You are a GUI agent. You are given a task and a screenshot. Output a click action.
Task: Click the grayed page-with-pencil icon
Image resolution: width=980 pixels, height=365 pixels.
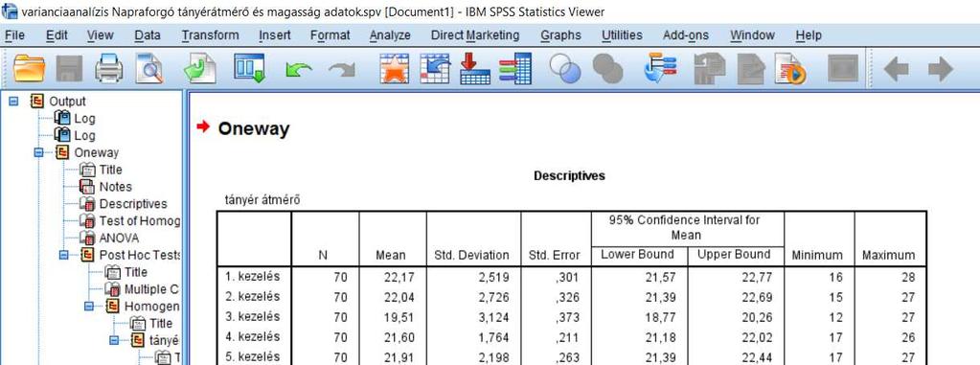[x=751, y=69]
